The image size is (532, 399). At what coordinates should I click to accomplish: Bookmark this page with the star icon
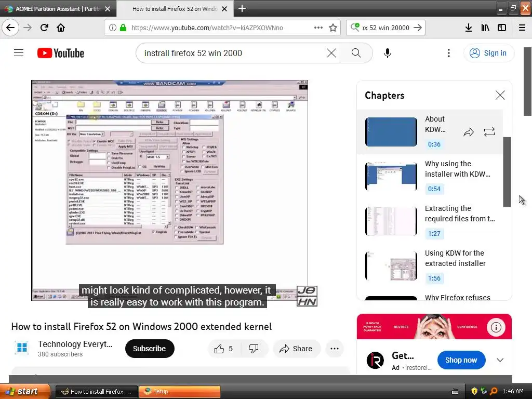(x=333, y=28)
